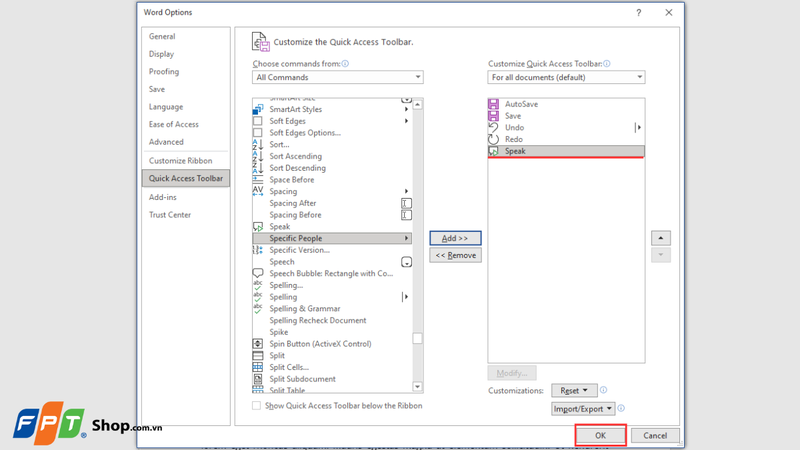Open the Ease of Access category

[173, 124]
